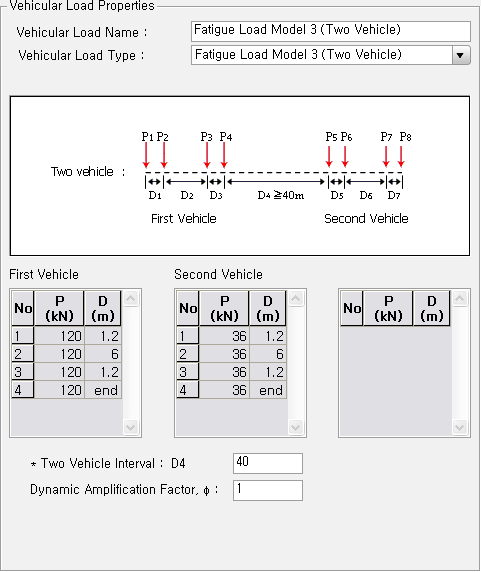The image size is (481, 572).
Task: Click First Vehicle table scroll up arrow
Action: tap(131, 299)
